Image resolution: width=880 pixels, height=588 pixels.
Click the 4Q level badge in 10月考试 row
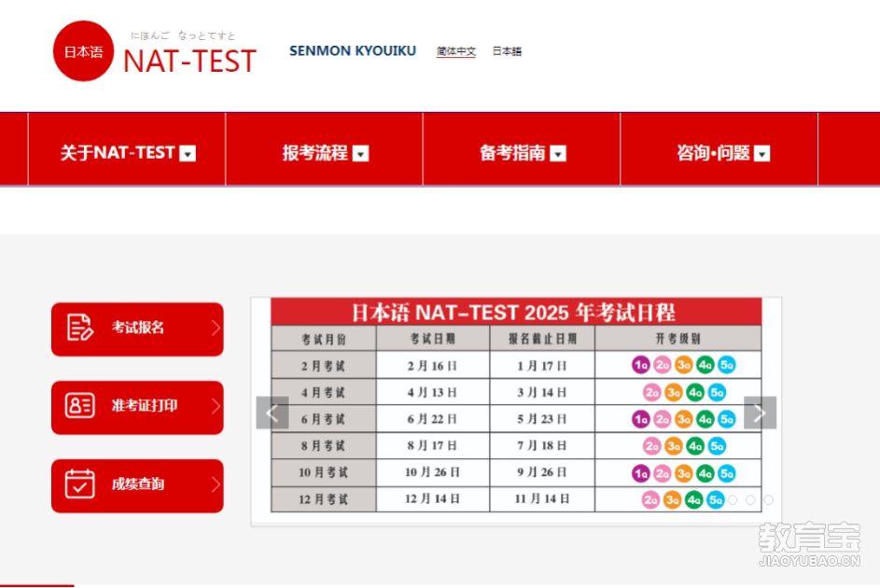[705, 473]
